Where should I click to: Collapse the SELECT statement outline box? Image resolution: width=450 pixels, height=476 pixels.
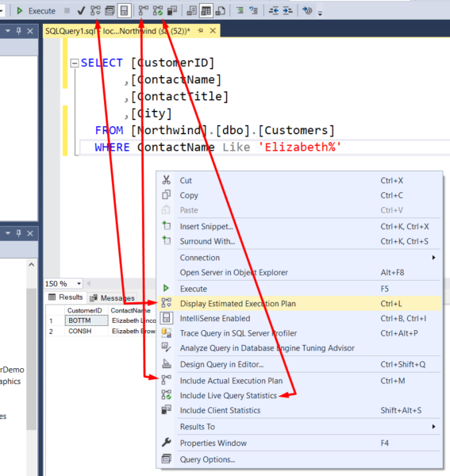tap(75, 63)
